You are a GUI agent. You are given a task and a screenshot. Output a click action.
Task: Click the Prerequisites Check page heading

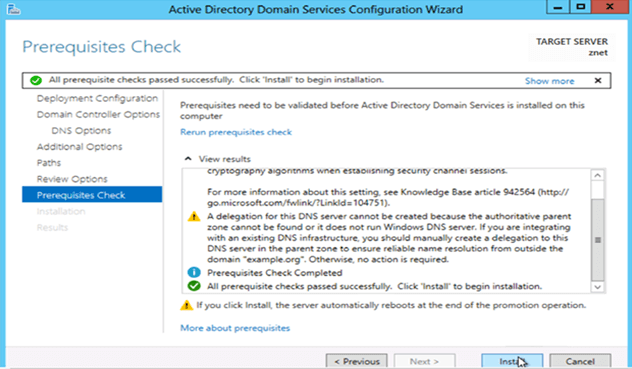102,47
